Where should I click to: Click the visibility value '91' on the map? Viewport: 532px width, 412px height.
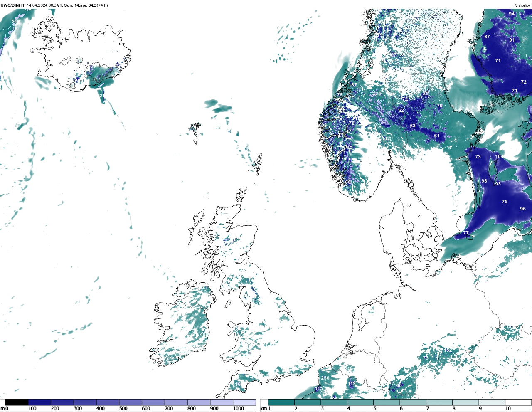[512, 40]
